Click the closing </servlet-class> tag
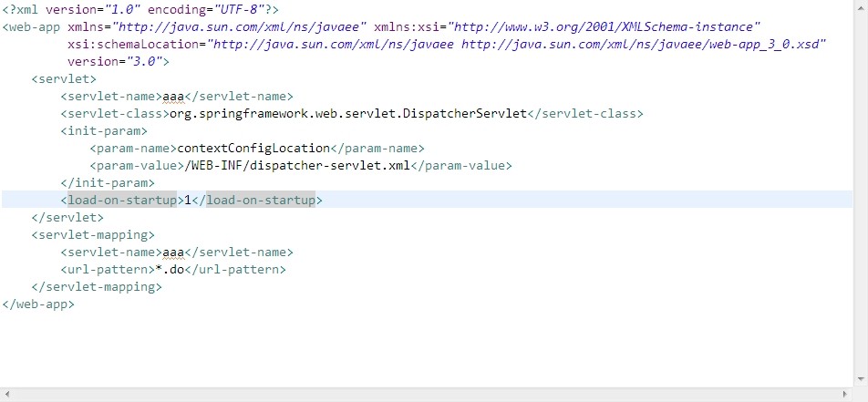Image resolution: width=868 pixels, height=402 pixels. tap(585, 114)
